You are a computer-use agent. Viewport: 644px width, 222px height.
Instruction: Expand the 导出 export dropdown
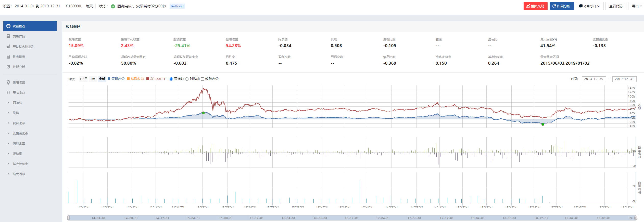[x=637, y=6]
